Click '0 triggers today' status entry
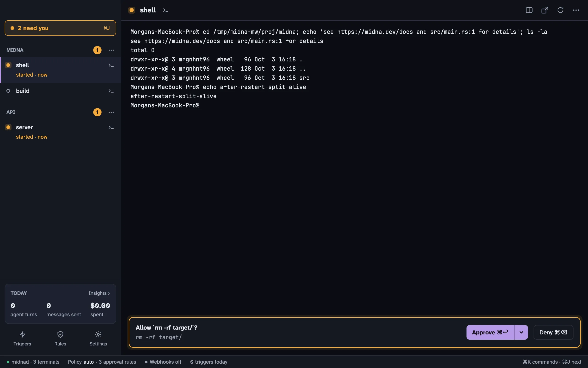Viewport: 588px width, 368px height. pyautogui.click(x=209, y=362)
